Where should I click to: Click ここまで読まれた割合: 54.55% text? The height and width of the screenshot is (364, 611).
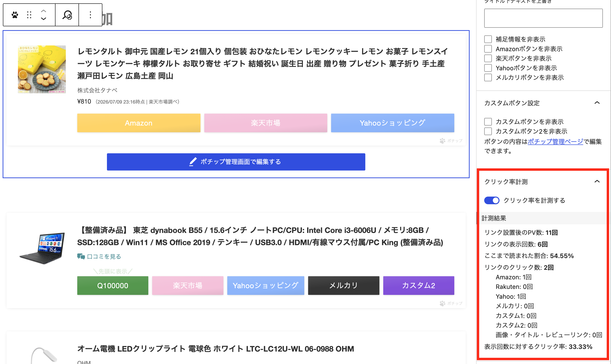pos(529,256)
